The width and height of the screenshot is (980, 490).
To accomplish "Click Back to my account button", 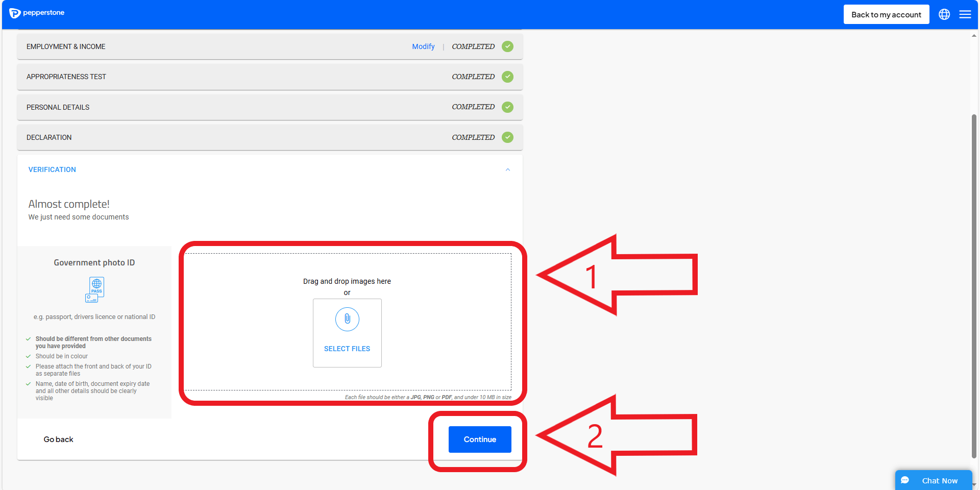I will pyautogui.click(x=886, y=14).
